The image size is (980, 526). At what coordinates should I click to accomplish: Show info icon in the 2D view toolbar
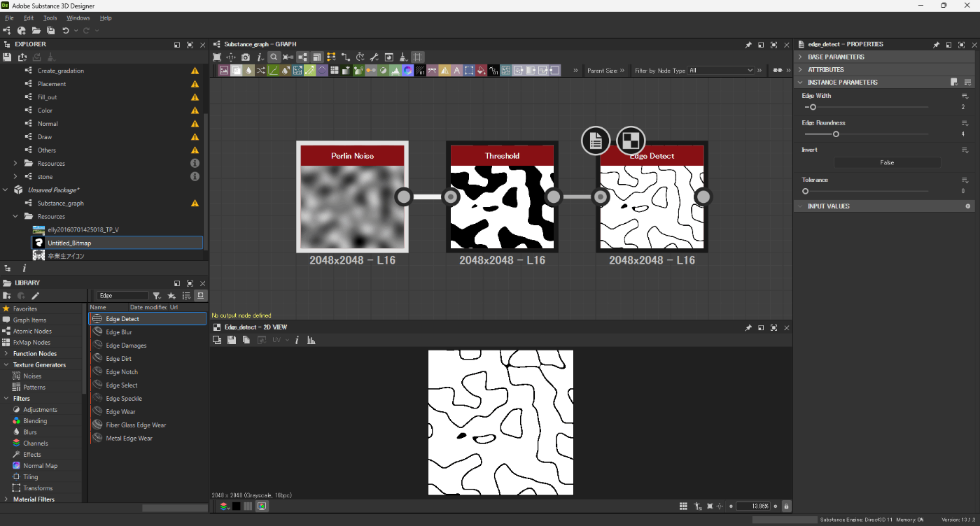297,340
